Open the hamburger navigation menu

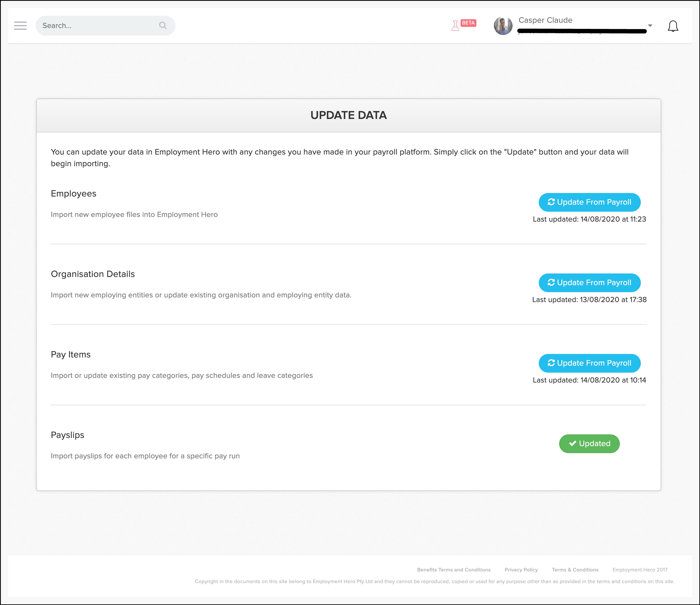point(20,26)
